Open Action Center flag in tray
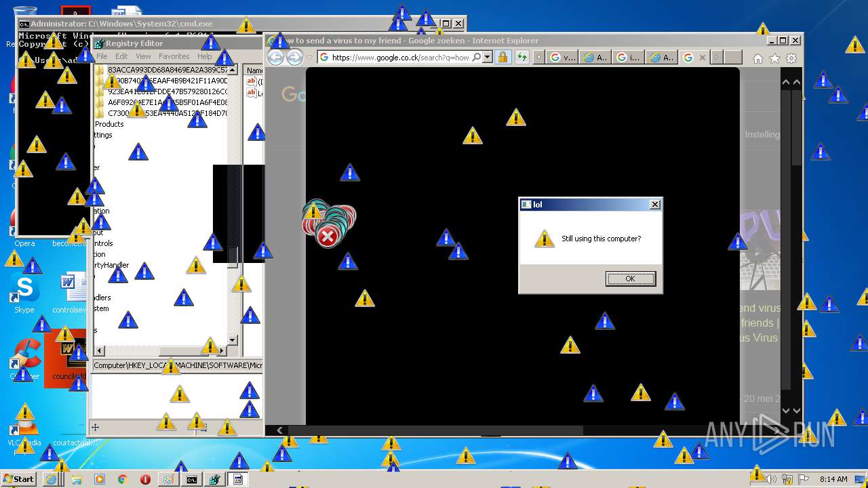868x488 pixels. tap(804, 479)
